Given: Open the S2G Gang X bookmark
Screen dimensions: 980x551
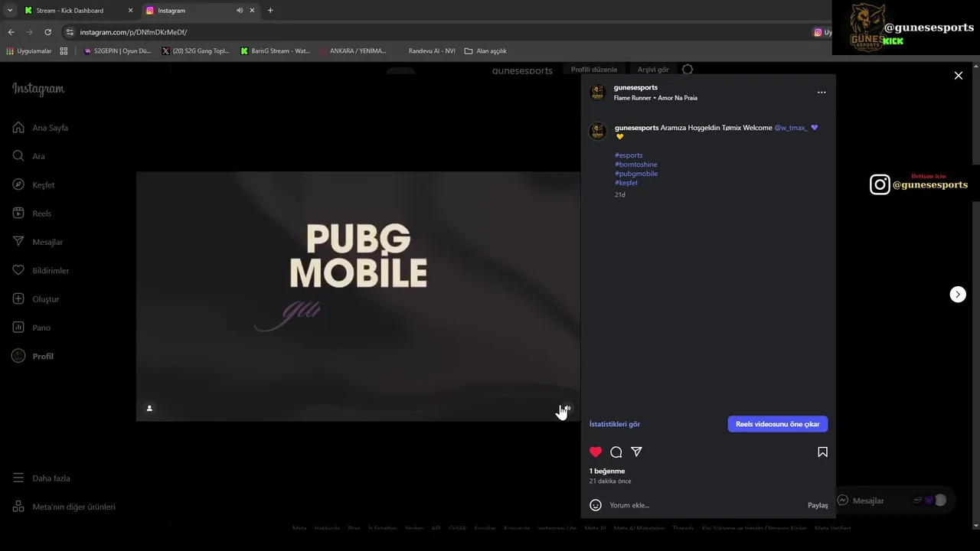Looking at the screenshot, I should tap(195, 51).
